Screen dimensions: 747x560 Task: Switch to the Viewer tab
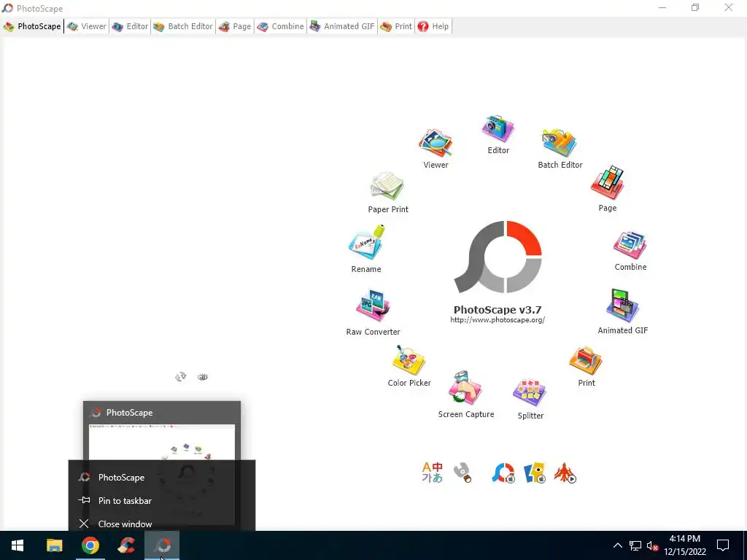coord(87,27)
